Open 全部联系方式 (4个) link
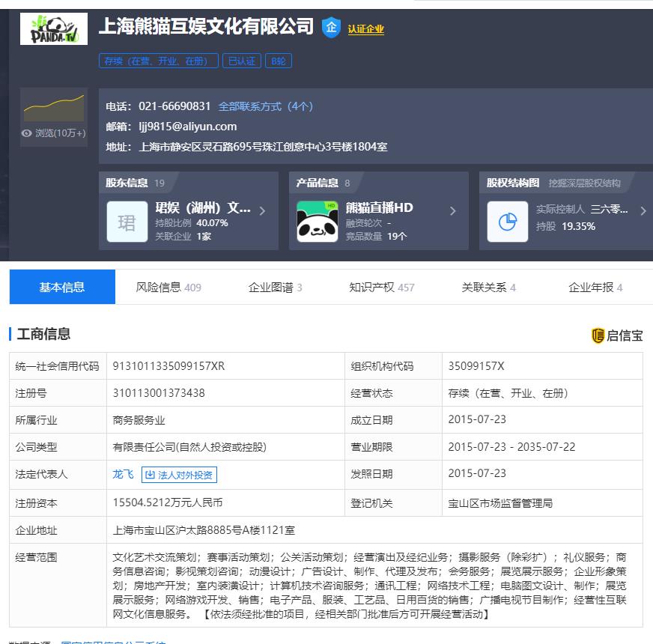Viewport: 653px width, 644px height. 265,106
